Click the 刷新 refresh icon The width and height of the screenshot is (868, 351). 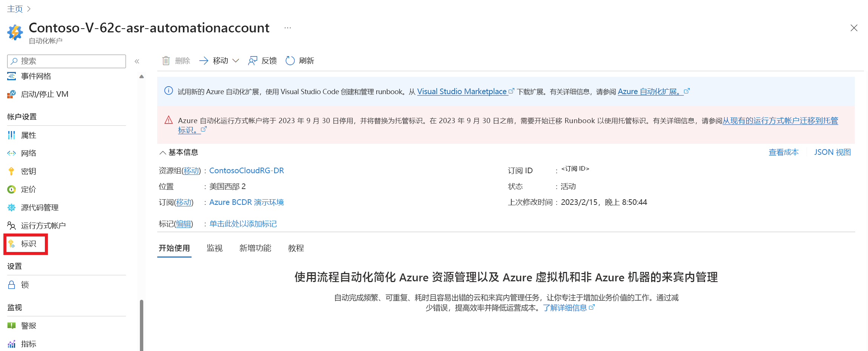coord(290,61)
